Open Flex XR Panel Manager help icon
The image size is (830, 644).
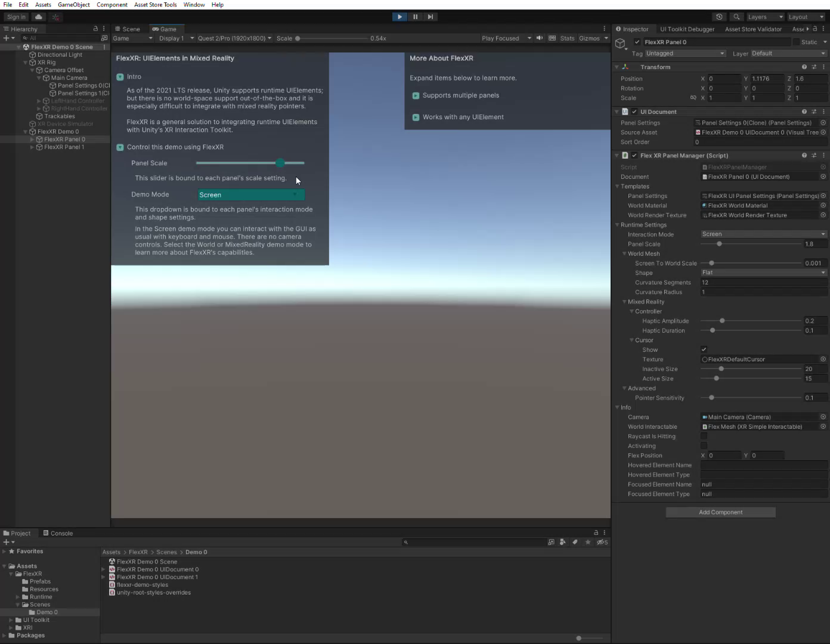coord(804,155)
